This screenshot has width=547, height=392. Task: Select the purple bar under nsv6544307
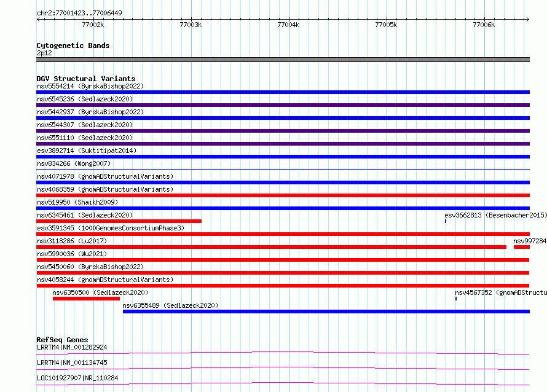tap(283, 131)
